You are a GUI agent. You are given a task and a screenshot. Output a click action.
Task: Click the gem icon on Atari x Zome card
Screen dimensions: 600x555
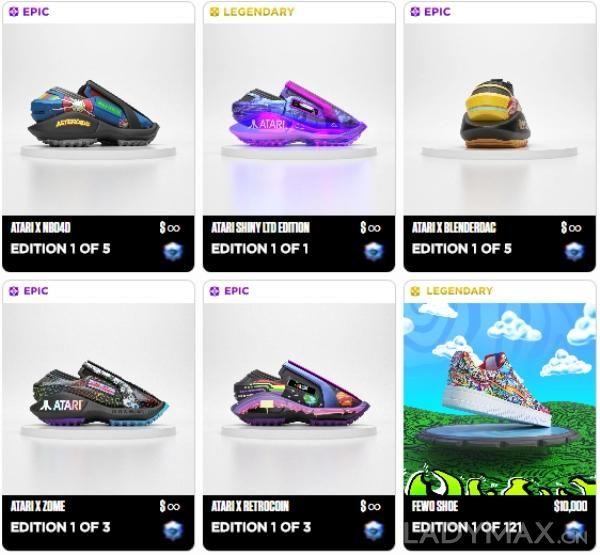(x=173, y=531)
